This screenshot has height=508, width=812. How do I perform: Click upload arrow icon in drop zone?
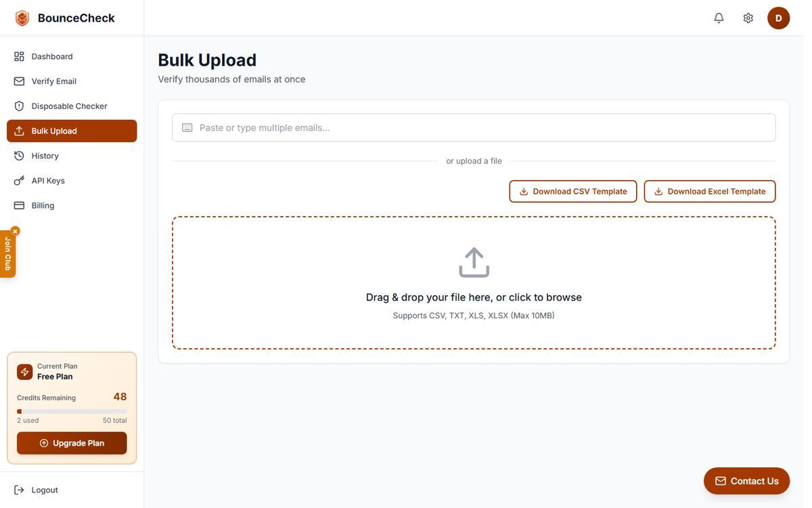[474, 262]
